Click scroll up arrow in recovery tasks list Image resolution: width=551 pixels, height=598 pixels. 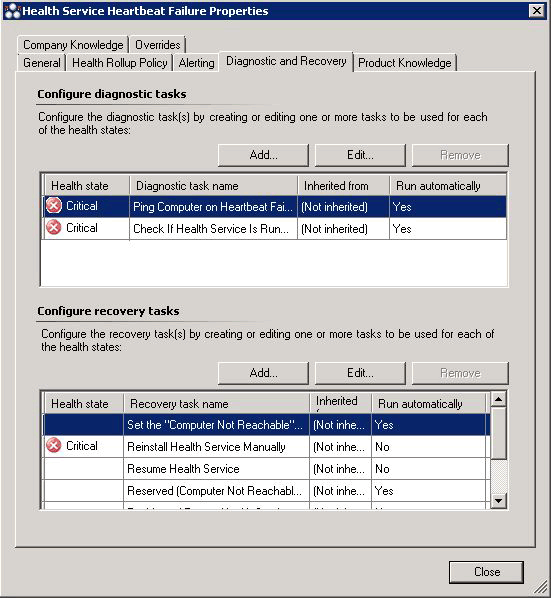(498, 399)
